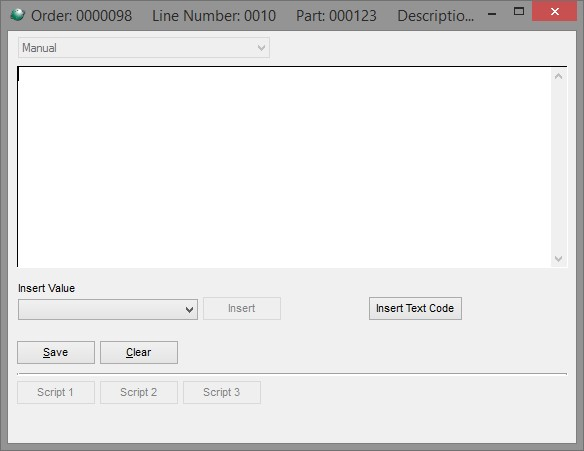The height and width of the screenshot is (451, 584).
Task: Click the 'Order: 0000098' title text
Action: pyautogui.click(x=82, y=16)
